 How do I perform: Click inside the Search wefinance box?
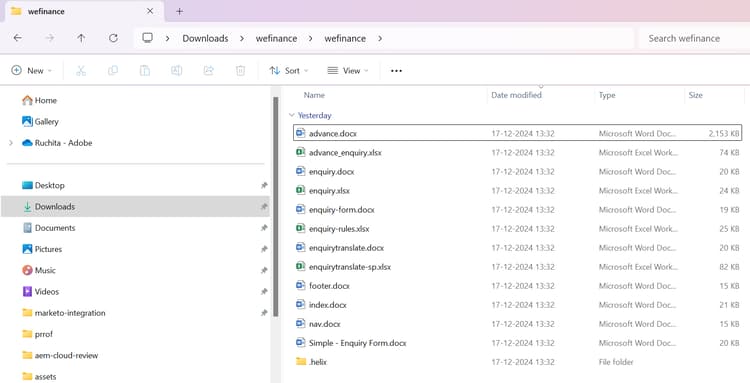pos(694,38)
